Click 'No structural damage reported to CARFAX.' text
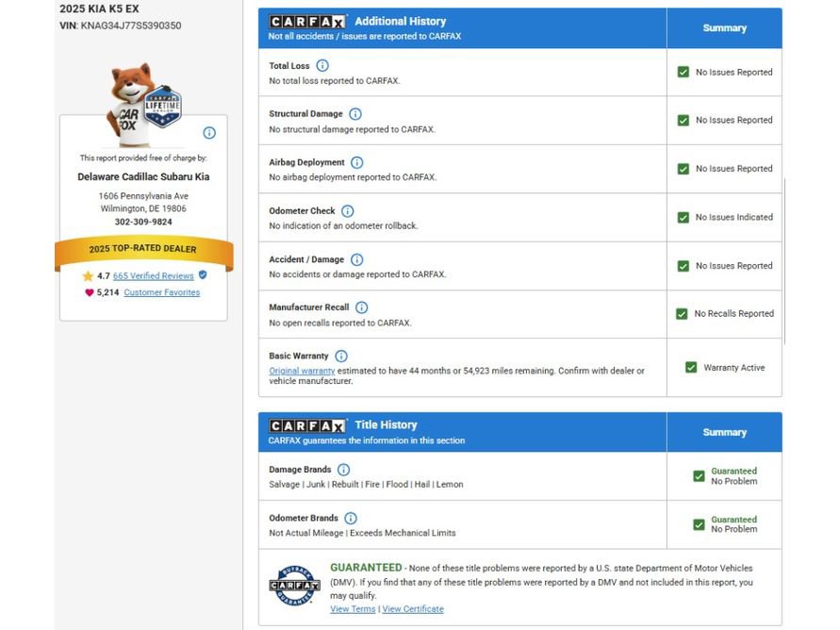Screen dimensions: 840x630 click(x=352, y=129)
